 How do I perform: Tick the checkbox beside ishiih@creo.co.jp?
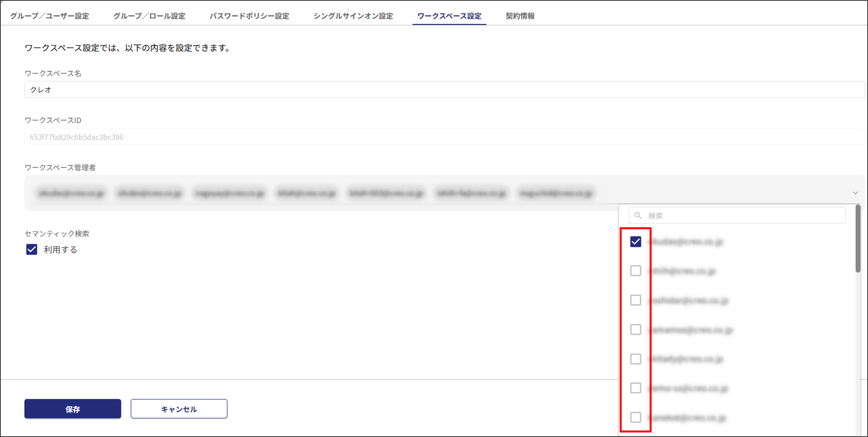point(635,271)
